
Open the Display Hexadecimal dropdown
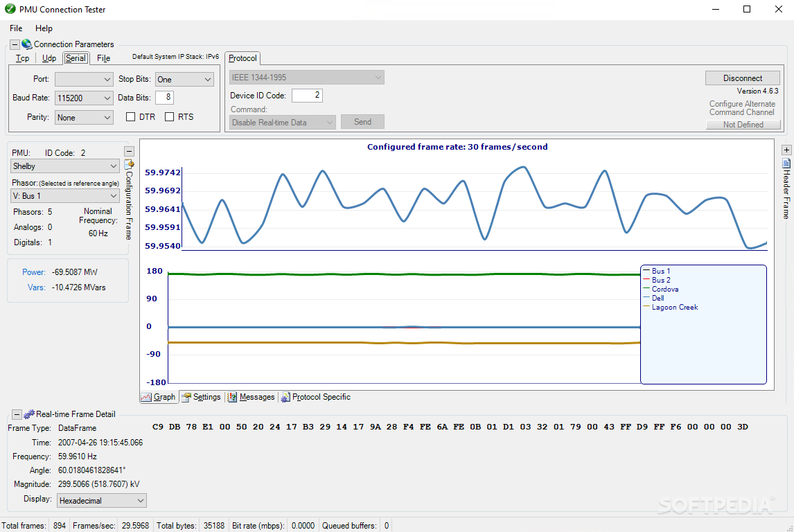tap(101, 501)
